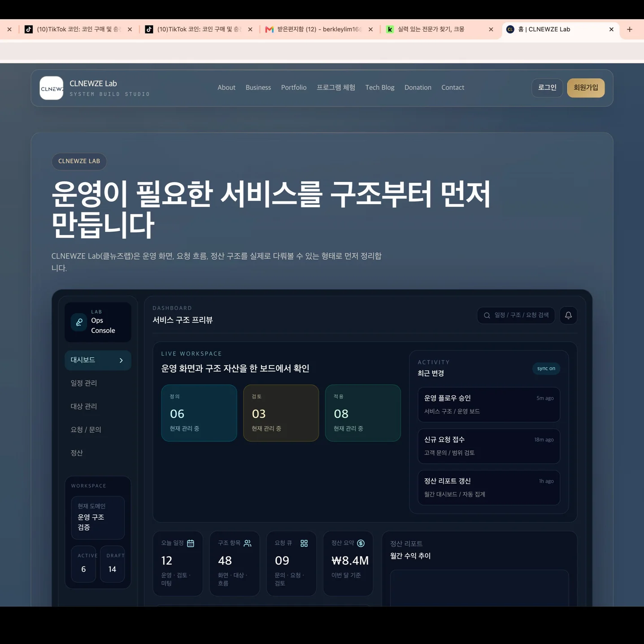The width and height of the screenshot is (644, 644).
Task: Click the ACTIVE 6 counter tile
Action: pyautogui.click(x=83, y=564)
